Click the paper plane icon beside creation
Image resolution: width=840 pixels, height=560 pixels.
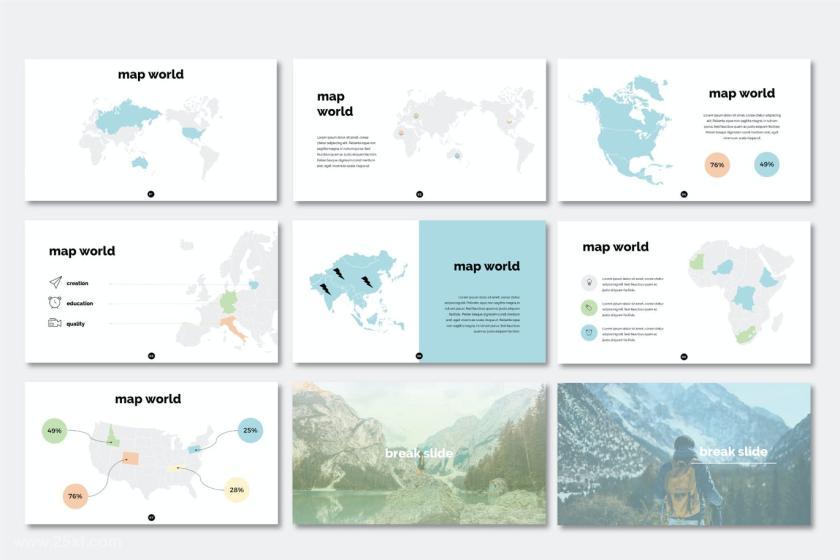[x=55, y=283]
